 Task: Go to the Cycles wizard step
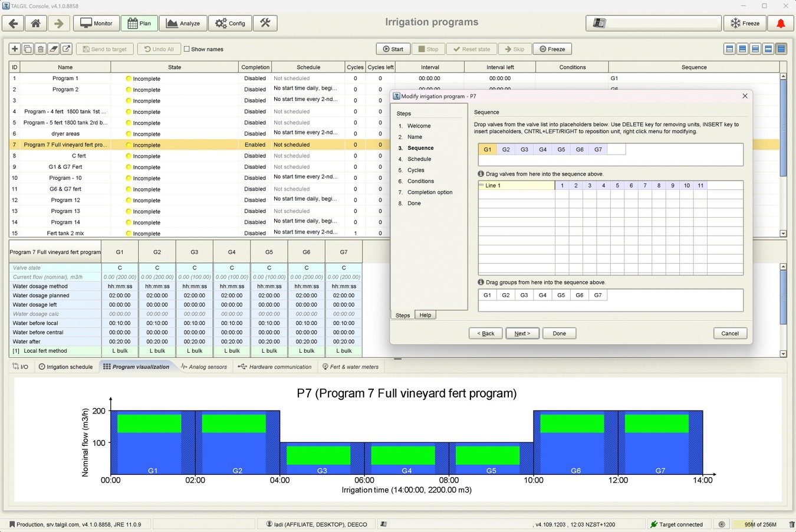click(x=416, y=170)
